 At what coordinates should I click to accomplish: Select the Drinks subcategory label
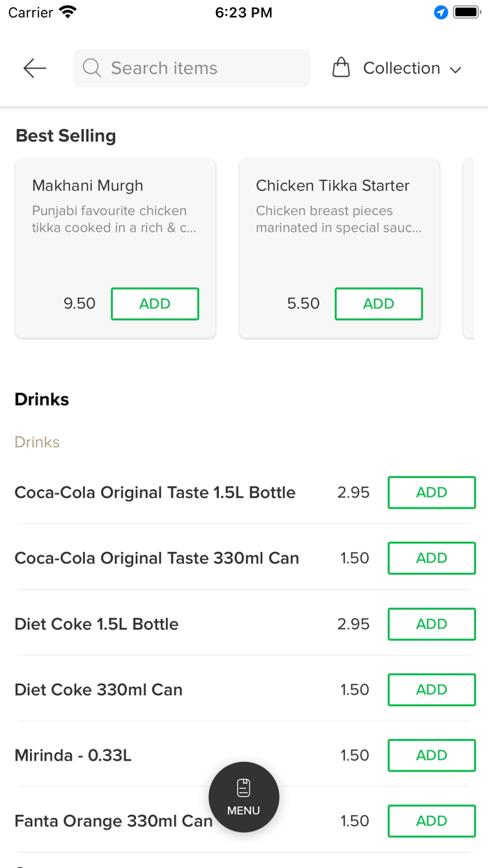[x=37, y=442]
